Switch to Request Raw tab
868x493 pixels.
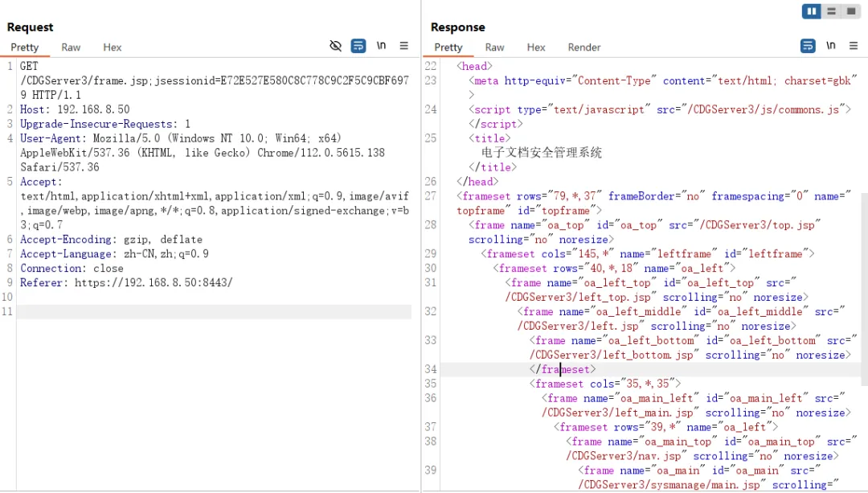click(71, 47)
